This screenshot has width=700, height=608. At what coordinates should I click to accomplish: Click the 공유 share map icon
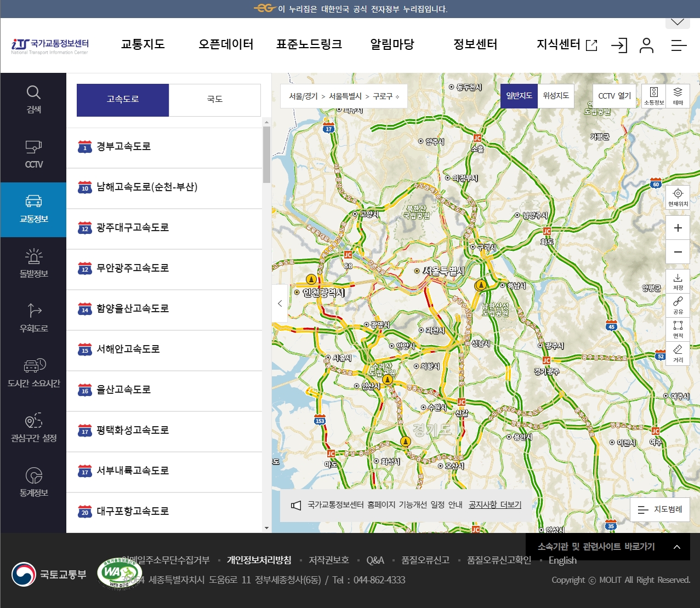678,306
